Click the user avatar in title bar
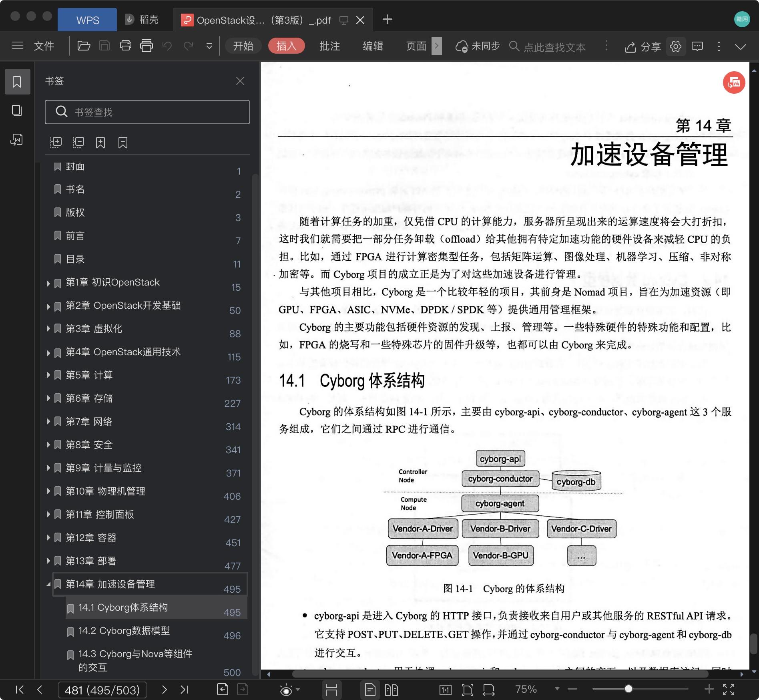This screenshot has height=700, width=759. click(742, 19)
